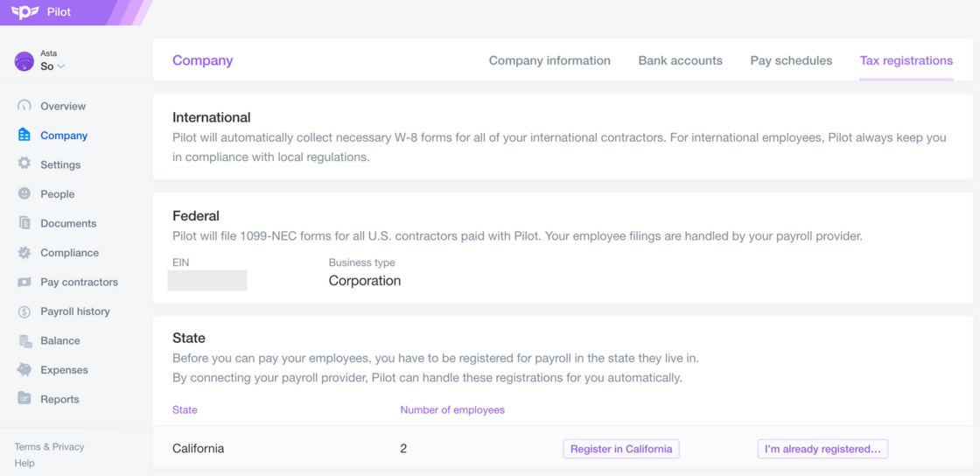Select the Tax registrations tab

[x=906, y=60]
